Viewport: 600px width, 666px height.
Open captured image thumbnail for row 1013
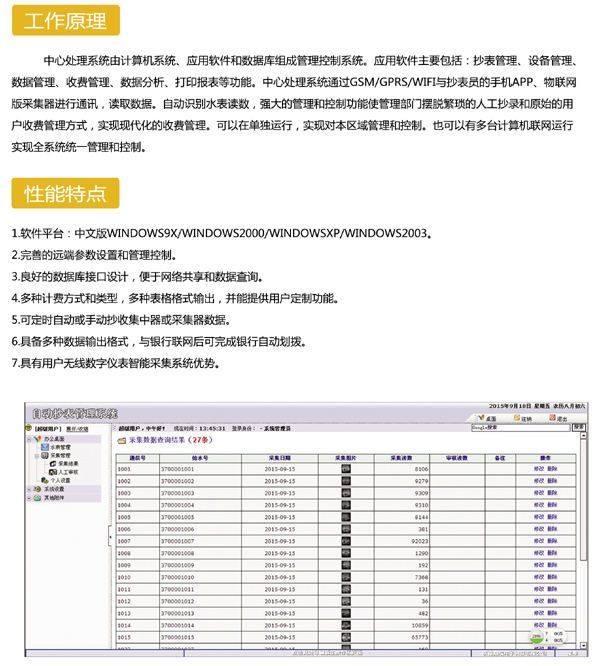click(346, 613)
